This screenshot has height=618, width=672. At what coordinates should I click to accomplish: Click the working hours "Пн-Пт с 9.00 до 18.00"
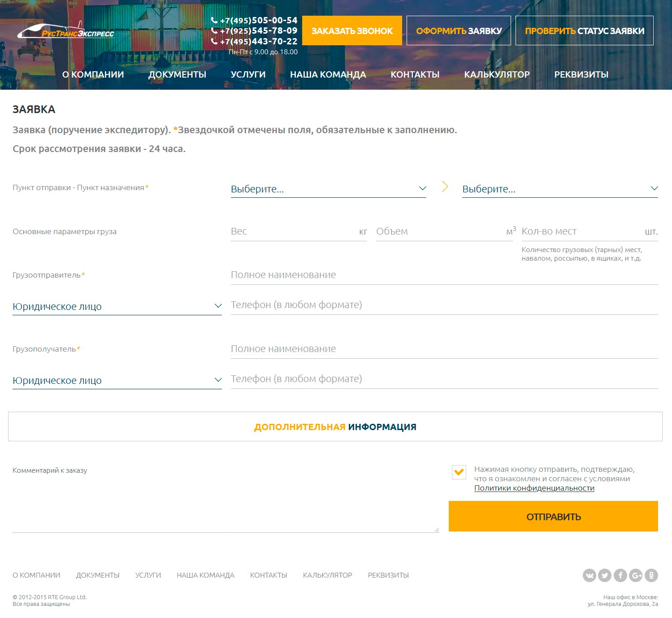click(x=263, y=52)
